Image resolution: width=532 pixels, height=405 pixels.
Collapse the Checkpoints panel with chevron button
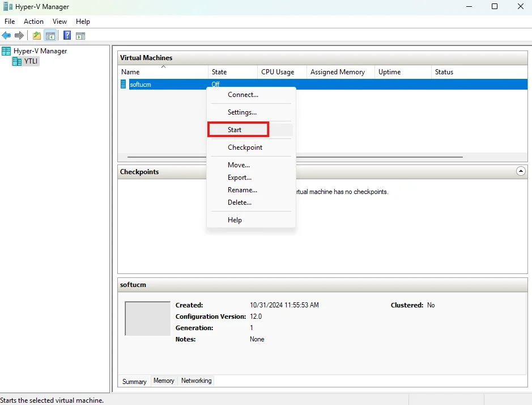[x=521, y=171]
